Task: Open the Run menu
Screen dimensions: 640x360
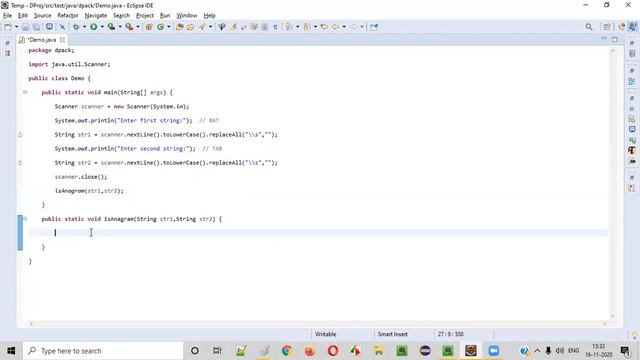Action: pyautogui.click(x=165, y=16)
